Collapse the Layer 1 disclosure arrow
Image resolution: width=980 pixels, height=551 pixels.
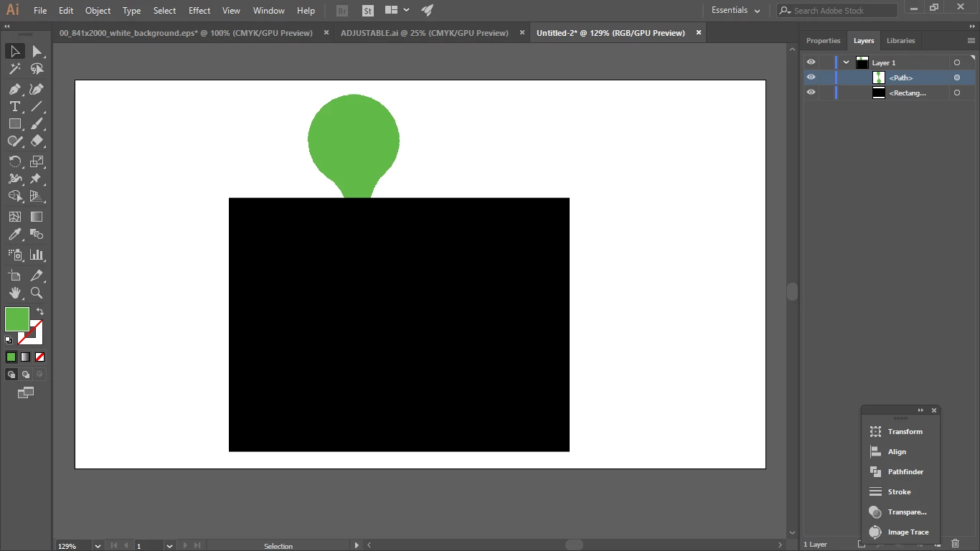(847, 62)
